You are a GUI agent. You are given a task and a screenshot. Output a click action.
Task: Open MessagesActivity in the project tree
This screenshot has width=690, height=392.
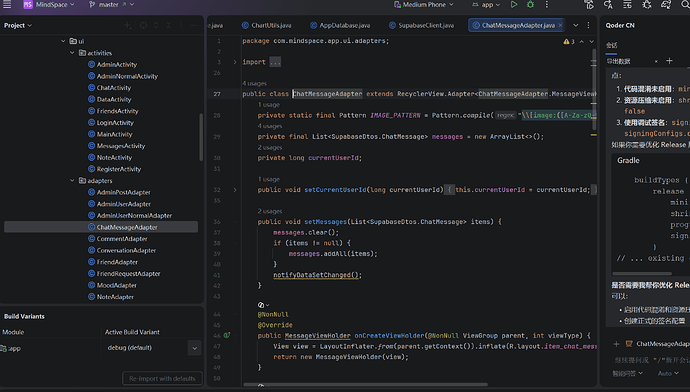[x=121, y=146]
